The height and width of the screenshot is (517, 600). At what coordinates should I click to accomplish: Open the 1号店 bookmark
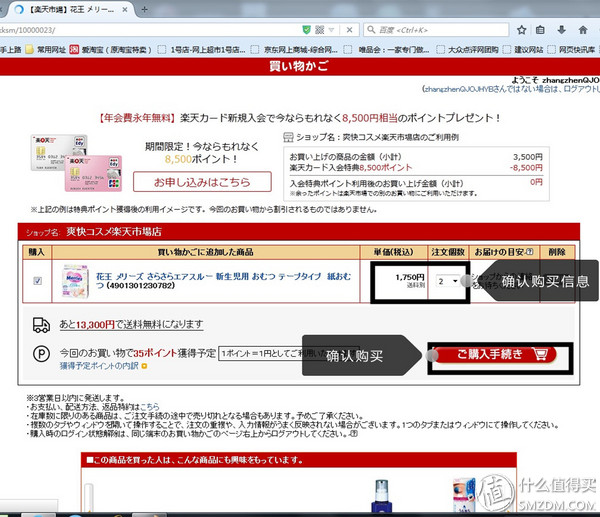click(201, 49)
